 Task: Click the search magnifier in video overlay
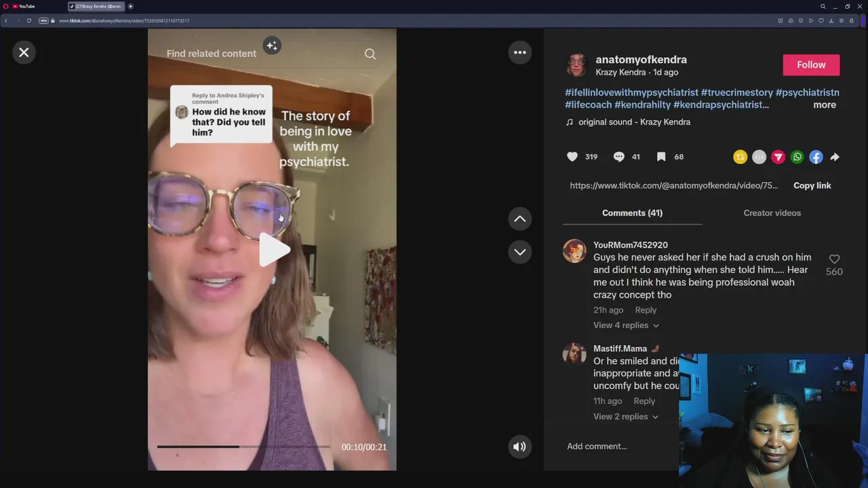click(370, 54)
